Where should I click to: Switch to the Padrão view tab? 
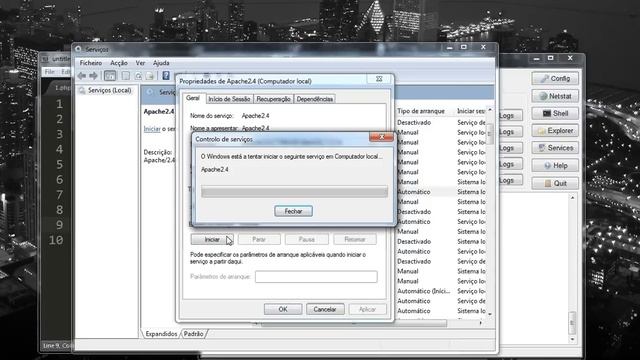193,333
